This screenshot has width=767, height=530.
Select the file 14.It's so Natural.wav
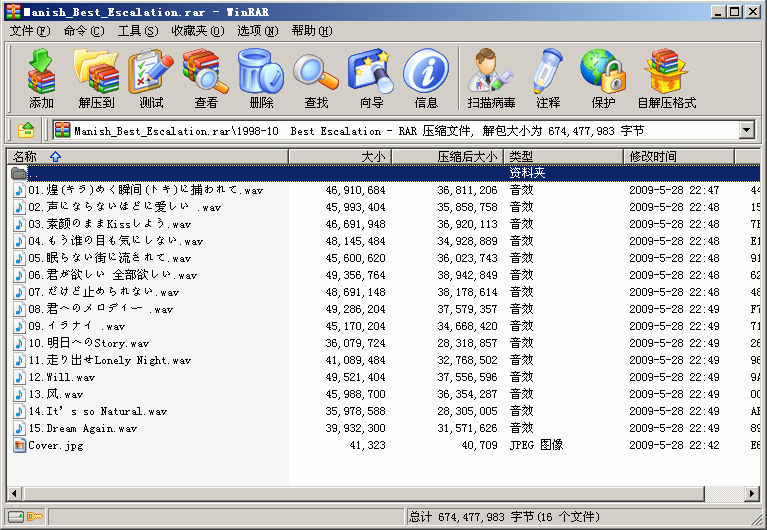97,411
